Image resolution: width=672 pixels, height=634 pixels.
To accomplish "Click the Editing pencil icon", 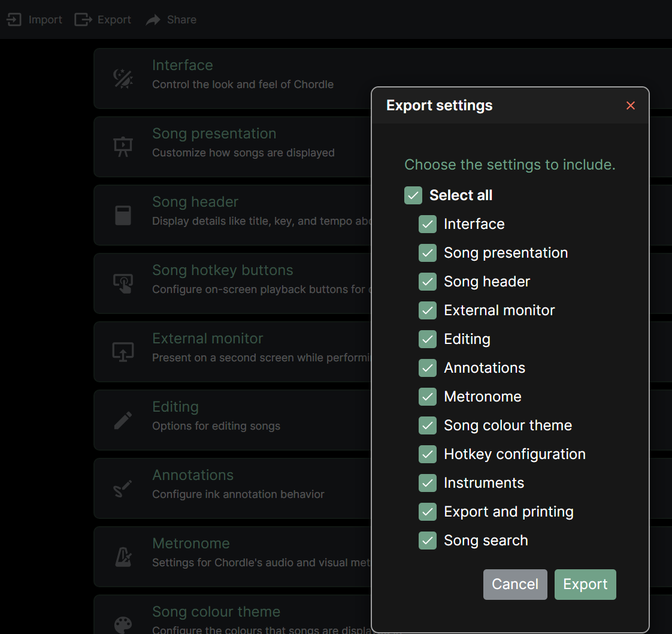I will tap(123, 420).
